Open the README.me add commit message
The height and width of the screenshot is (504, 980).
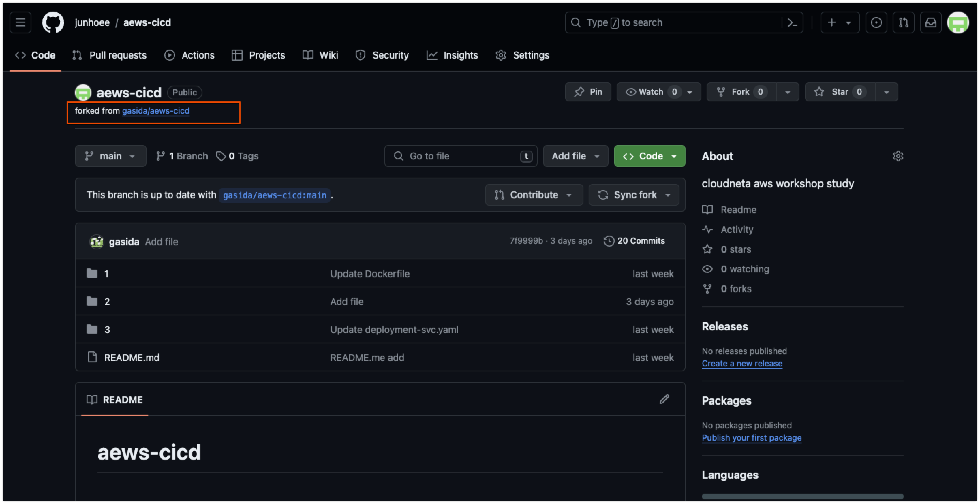point(367,357)
